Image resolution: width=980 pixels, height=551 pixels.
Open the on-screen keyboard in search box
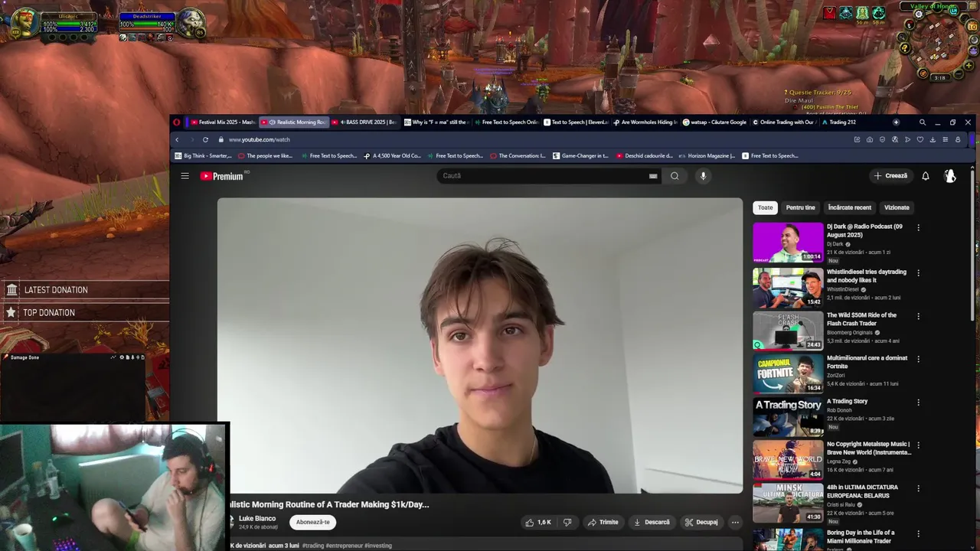(x=653, y=176)
